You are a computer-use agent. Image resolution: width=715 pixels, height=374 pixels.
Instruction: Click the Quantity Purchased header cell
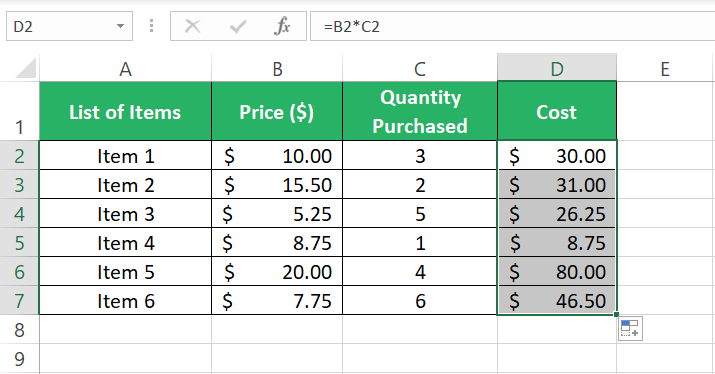click(420, 111)
